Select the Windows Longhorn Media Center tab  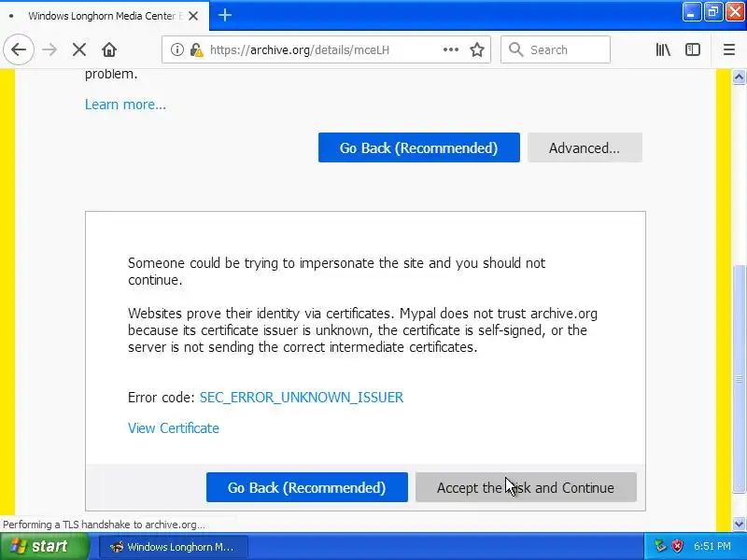(x=105, y=16)
